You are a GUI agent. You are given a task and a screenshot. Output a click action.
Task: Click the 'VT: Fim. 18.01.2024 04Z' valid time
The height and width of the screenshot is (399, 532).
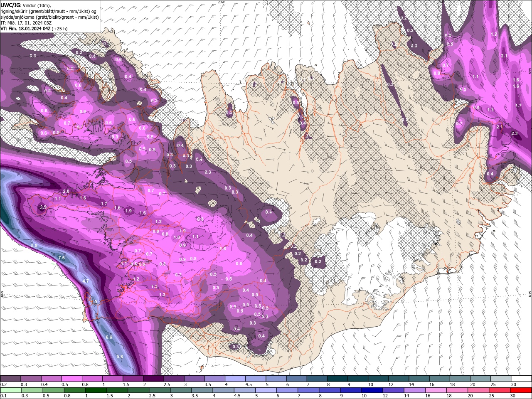(25, 29)
